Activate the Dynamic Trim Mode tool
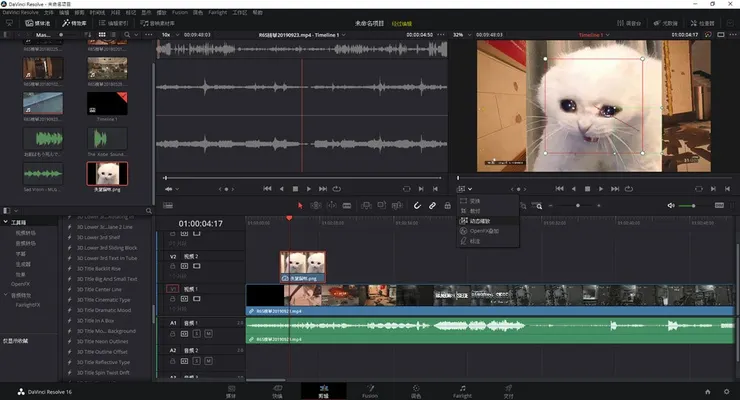 click(332, 206)
